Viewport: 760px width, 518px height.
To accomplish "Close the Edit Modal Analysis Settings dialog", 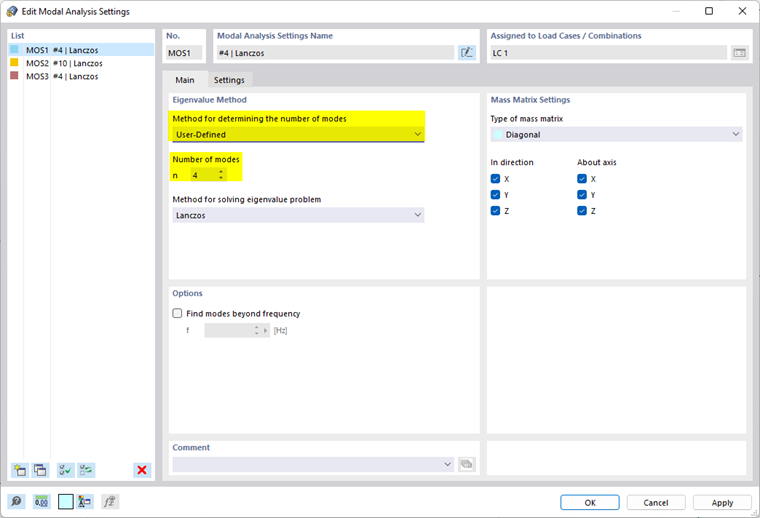I will click(742, 11).
